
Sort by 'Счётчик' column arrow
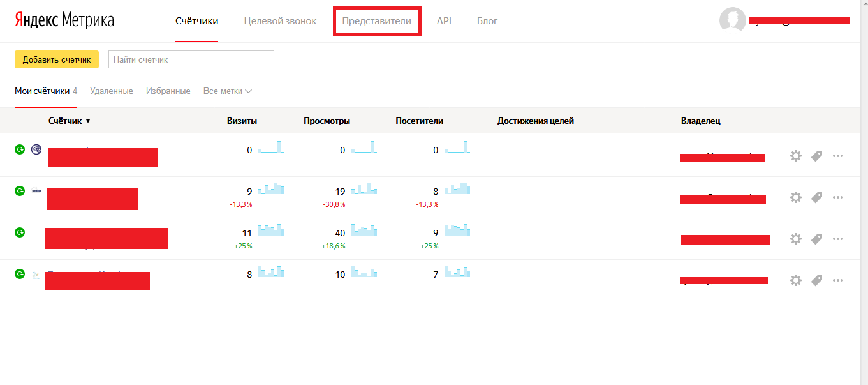pos(88,121)
